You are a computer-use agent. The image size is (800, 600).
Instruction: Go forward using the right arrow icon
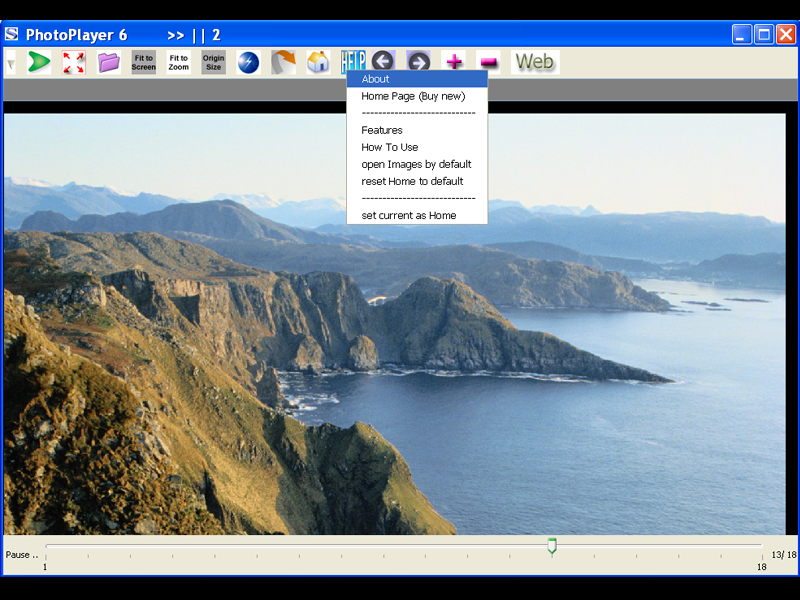click(417, 61)
